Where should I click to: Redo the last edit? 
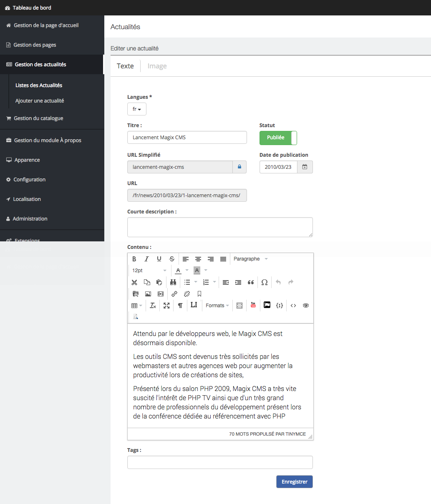click(x=291, y=282)
